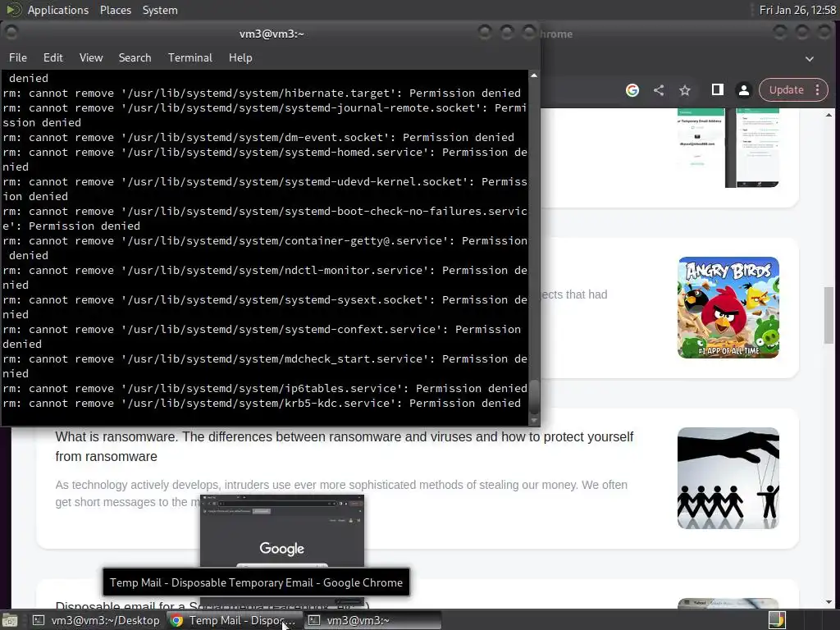
Task: Open the Terminal menu in menu bar
Action: point(190,57)
